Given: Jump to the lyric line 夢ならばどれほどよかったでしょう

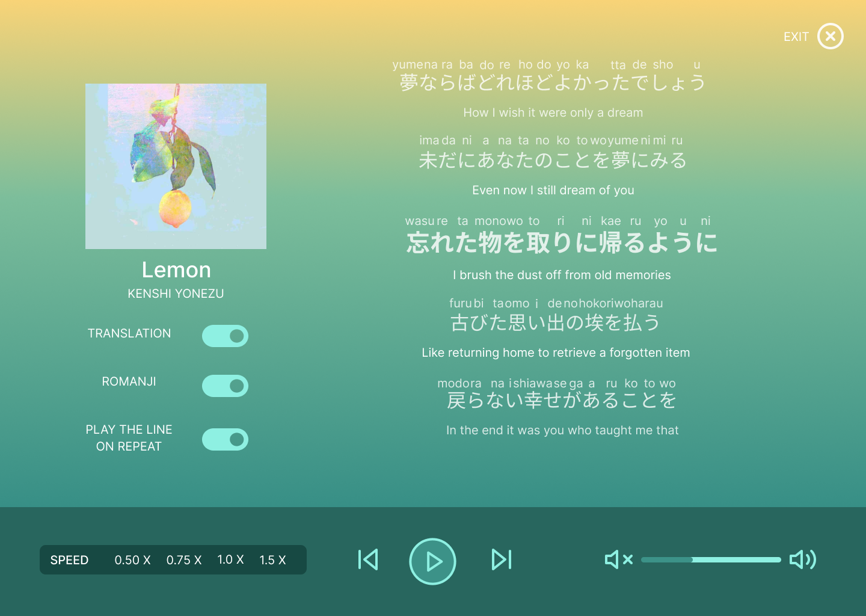Looking at the screenshot, I should coord(553,82).
